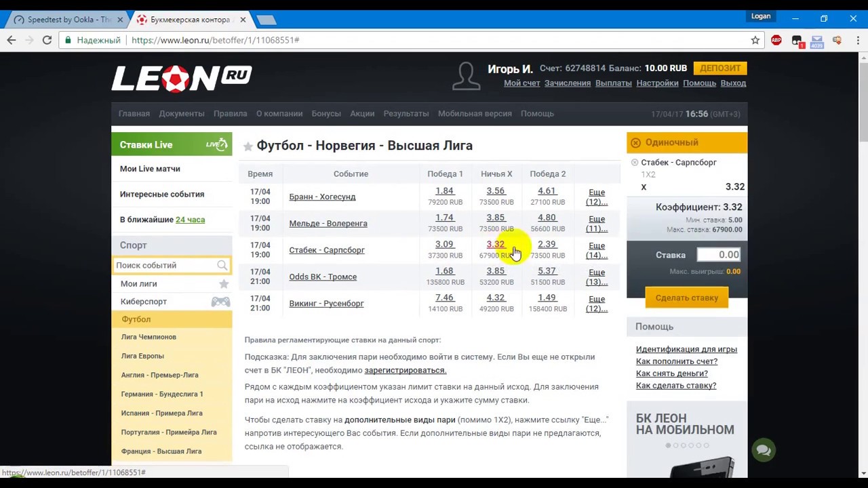Screen dimensions: 868x488
Task: Click the LEON.RU logo
Action: 182,77
